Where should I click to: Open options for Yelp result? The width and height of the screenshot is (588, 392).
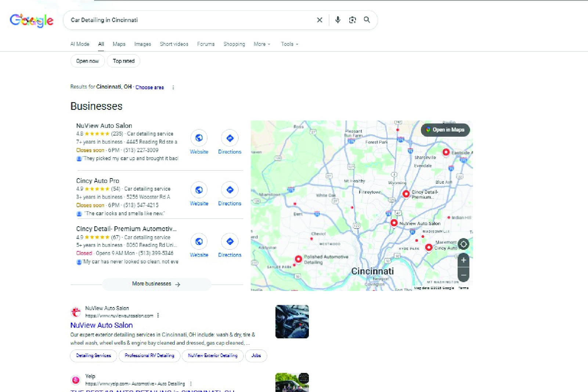pos(191,384)
